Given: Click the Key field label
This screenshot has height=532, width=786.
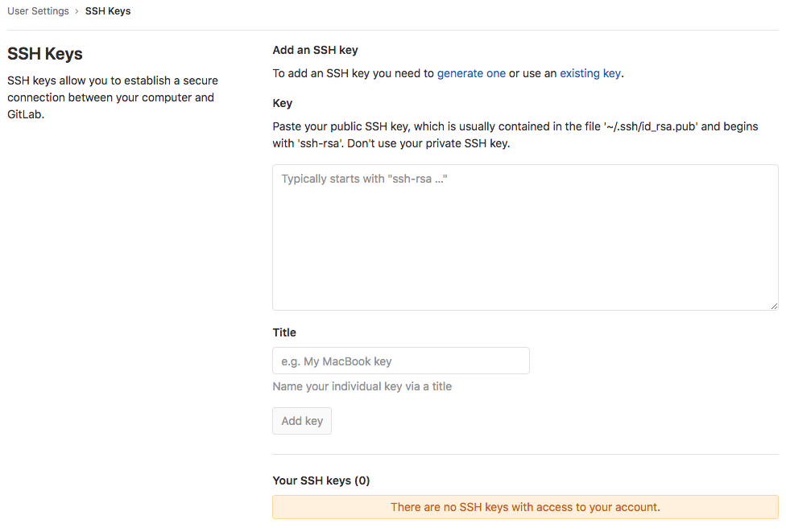Looking at the screenshot, I should click(x=283, y=103).
